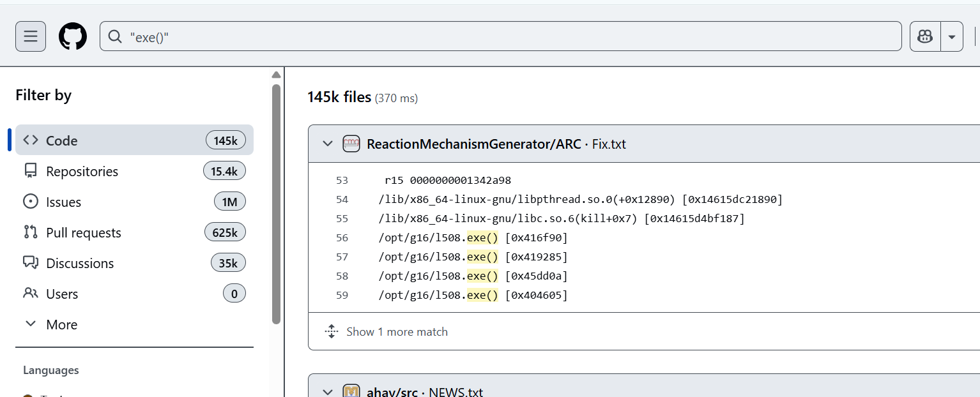Collapse the ahay/src NEWS.txt result
The image size is (980, 397).
pos(328,391)
